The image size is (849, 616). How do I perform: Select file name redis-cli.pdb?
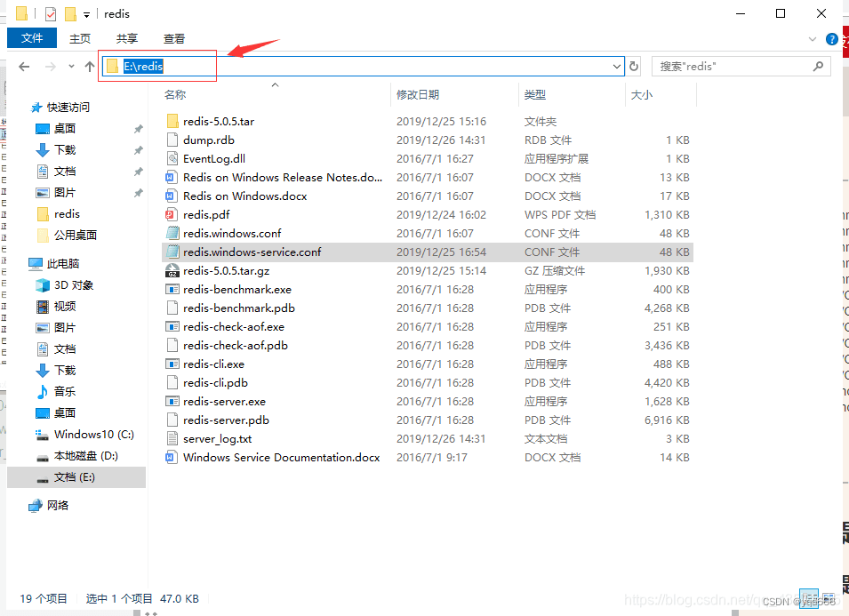tap(215, 383)
